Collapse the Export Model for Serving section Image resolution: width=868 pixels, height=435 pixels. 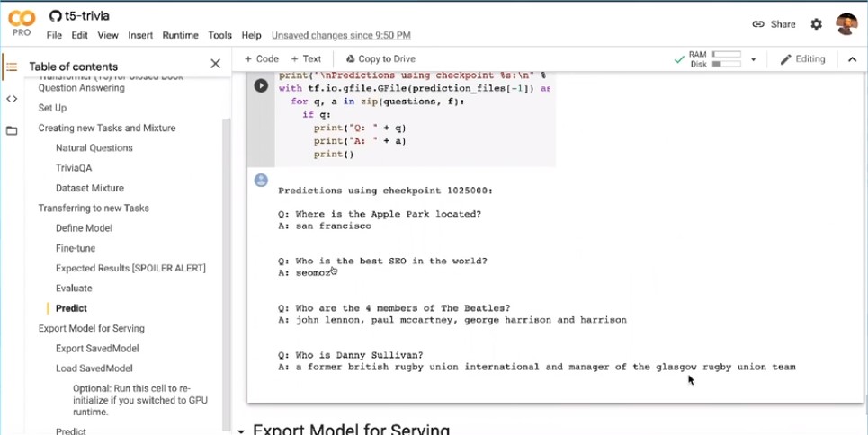[x=240, y=431]
